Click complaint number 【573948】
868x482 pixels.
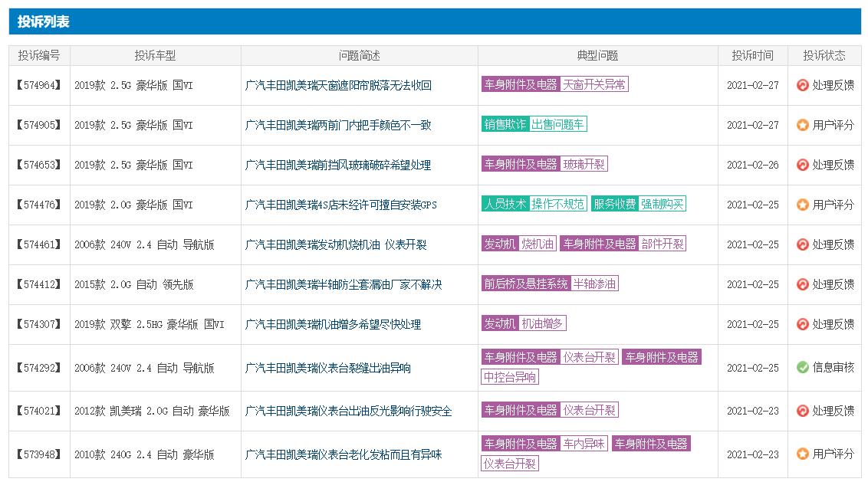coord(39,454)
